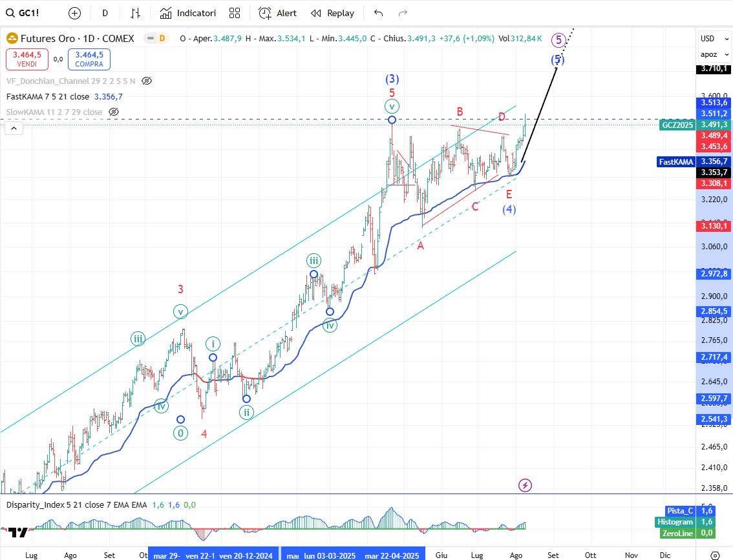Viewport: 733px width, 560px height.
Task: Click the purple lightning event marker
Action: coord(525,485)
